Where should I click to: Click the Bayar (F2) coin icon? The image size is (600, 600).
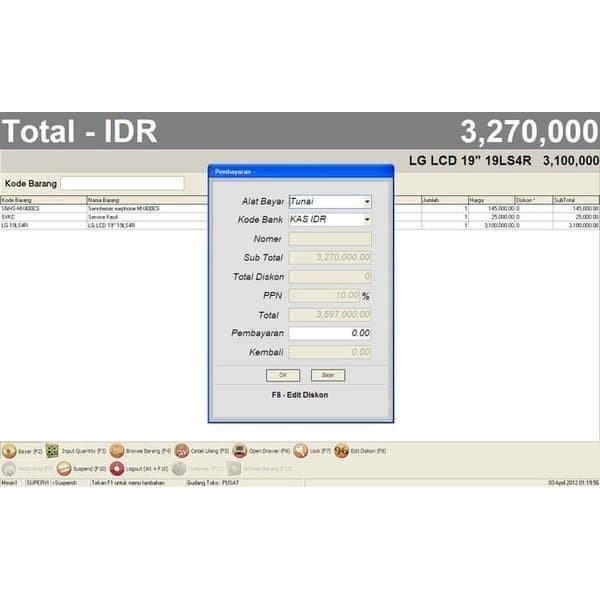pyautogui.click(x=9, y=451)
